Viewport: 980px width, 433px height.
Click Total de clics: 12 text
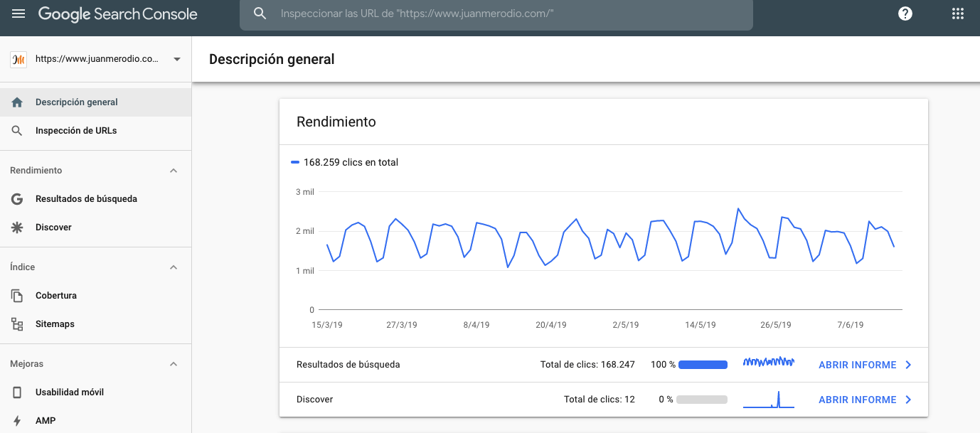600,400
